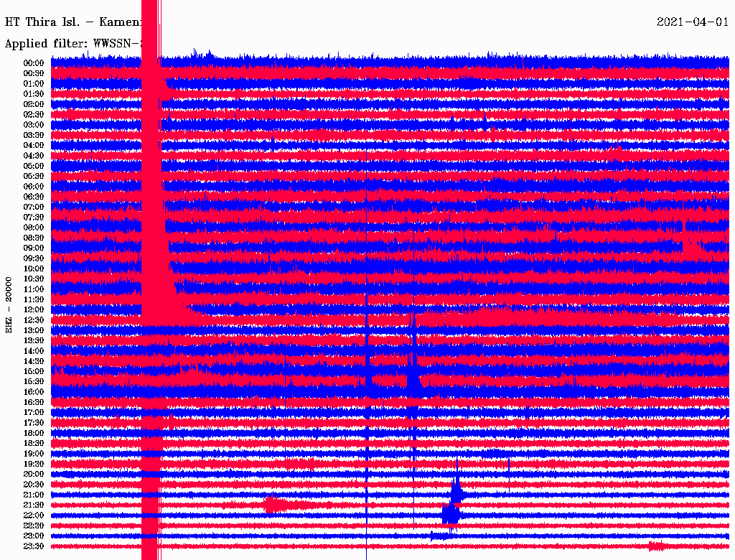Select the 06:30 time label
This screenshot has width=735, height=560.
coord(34,197)
